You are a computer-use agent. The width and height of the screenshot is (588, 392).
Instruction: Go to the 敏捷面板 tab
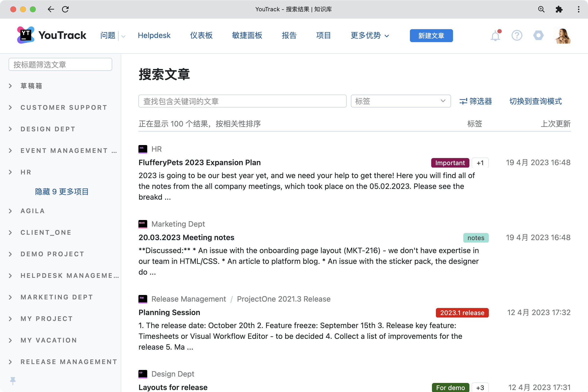point(247,36)
